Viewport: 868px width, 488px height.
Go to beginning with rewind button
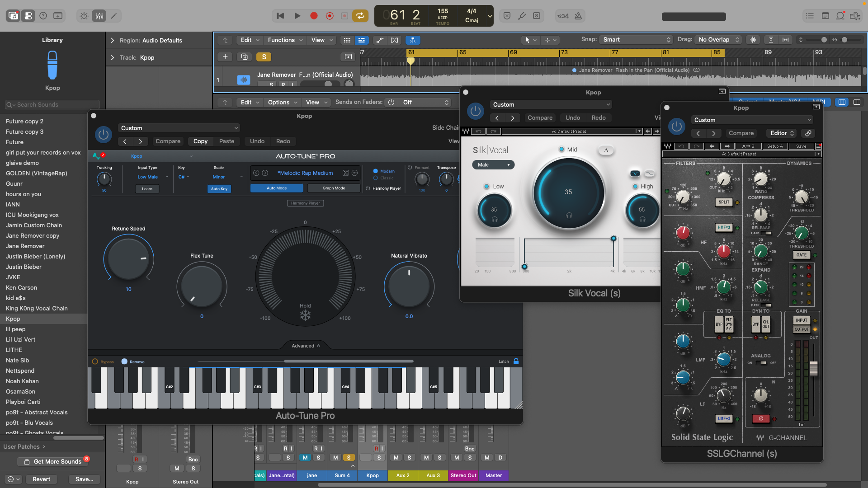[280, 16]
